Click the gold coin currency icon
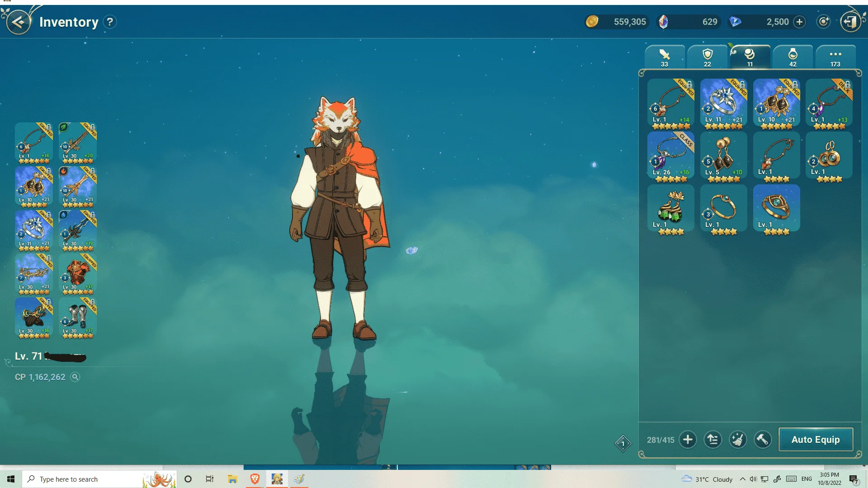This screenshot has height=488, width=868. [x=592, y=21]
